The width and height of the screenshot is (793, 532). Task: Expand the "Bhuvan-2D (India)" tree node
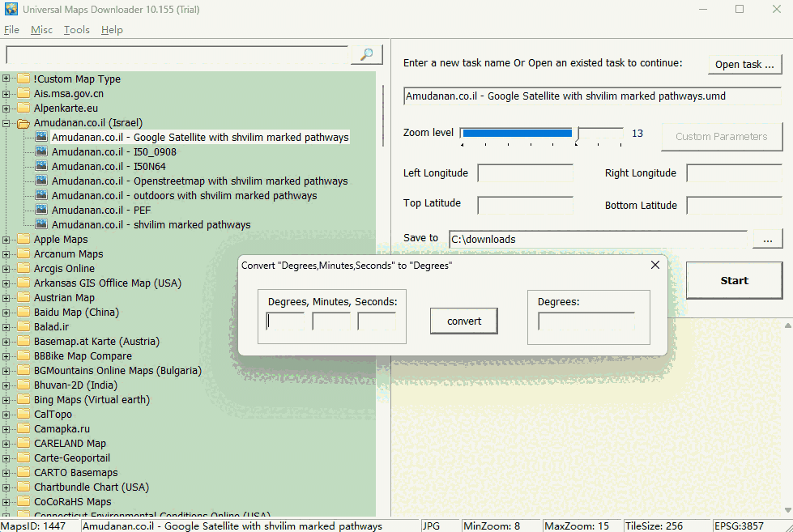[x=6, y=385]
